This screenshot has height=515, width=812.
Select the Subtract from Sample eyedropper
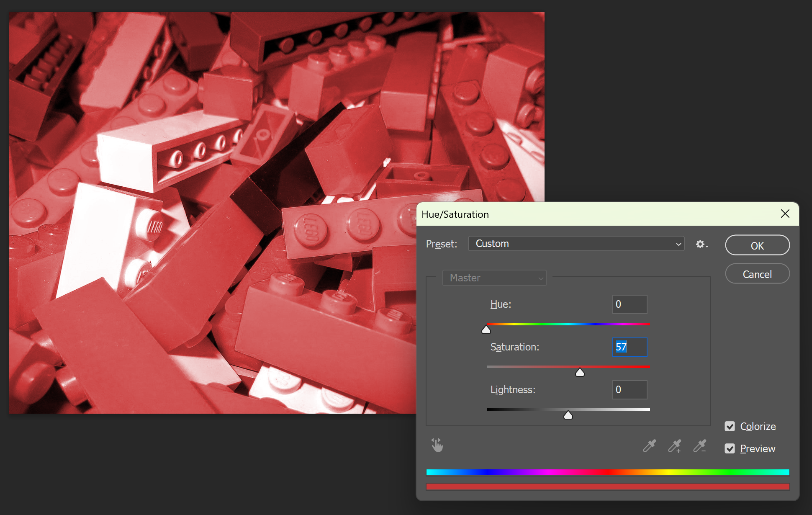[700, 446]
